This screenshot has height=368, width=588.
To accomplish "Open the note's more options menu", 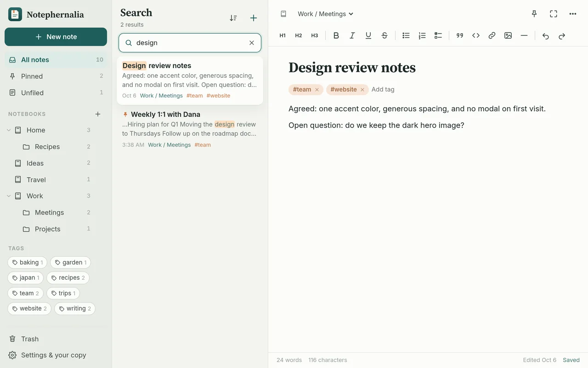I will pos(573,14).
